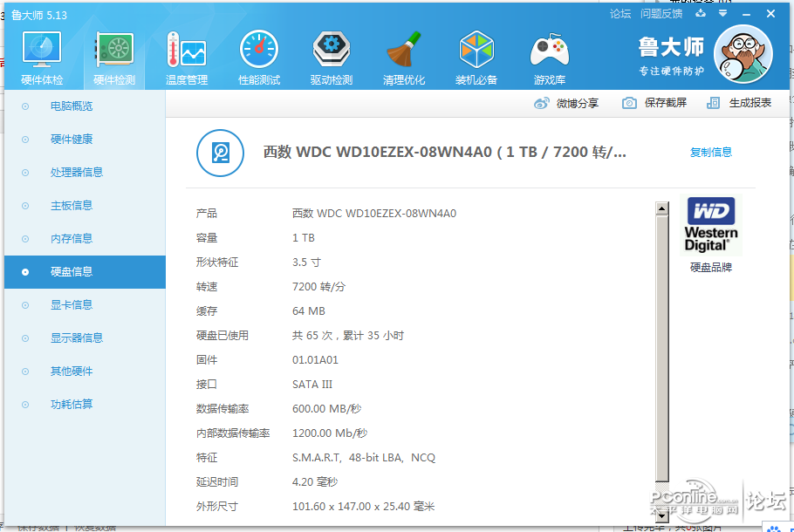Open 清理优化 cleanup optimization broom
This screenshot has width=794, height=532.
coord(404,58)
